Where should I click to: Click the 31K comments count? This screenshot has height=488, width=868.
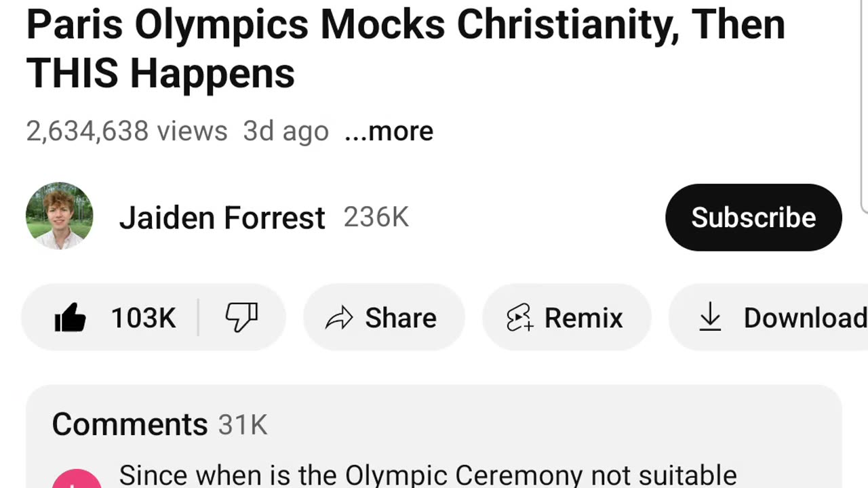[243, 425]
